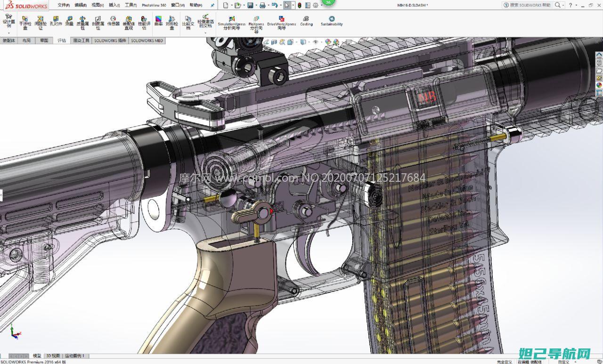Open the Options gear icon
603x364 pixels.
(x=316, y=5)
